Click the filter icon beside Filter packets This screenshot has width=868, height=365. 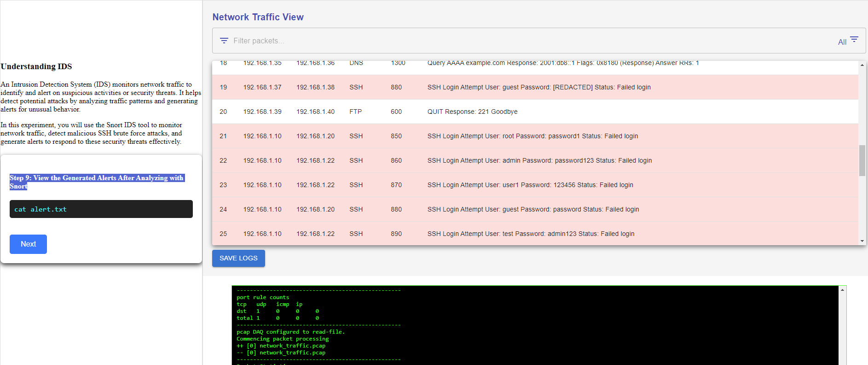[224, 41]
